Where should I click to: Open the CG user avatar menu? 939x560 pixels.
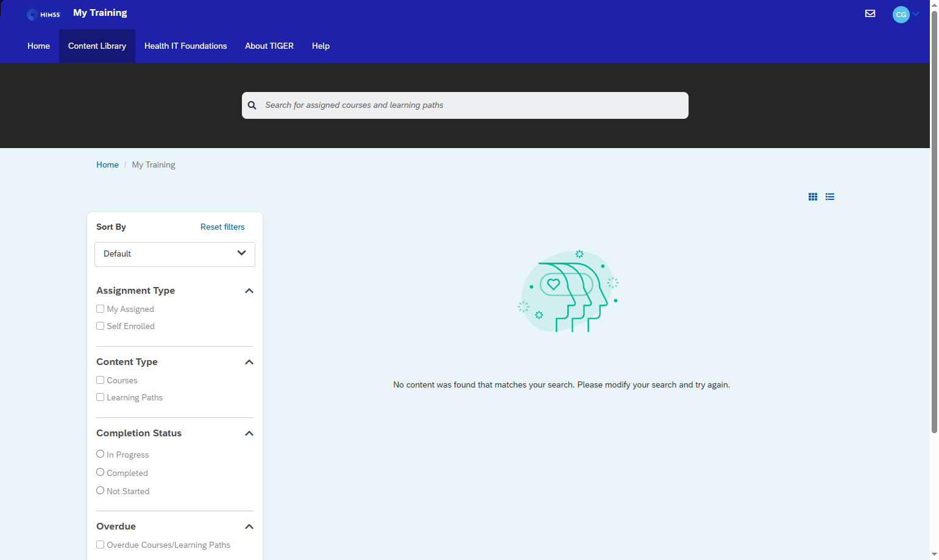pyautogui.click(x=901, y=15)
